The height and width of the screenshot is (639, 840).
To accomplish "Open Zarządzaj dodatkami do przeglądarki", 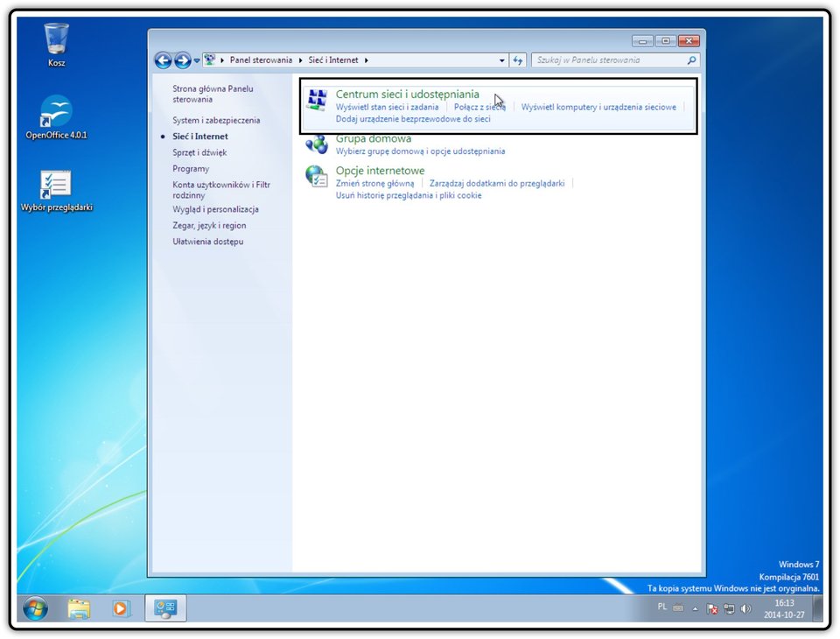I will click(x=497, y=183).
